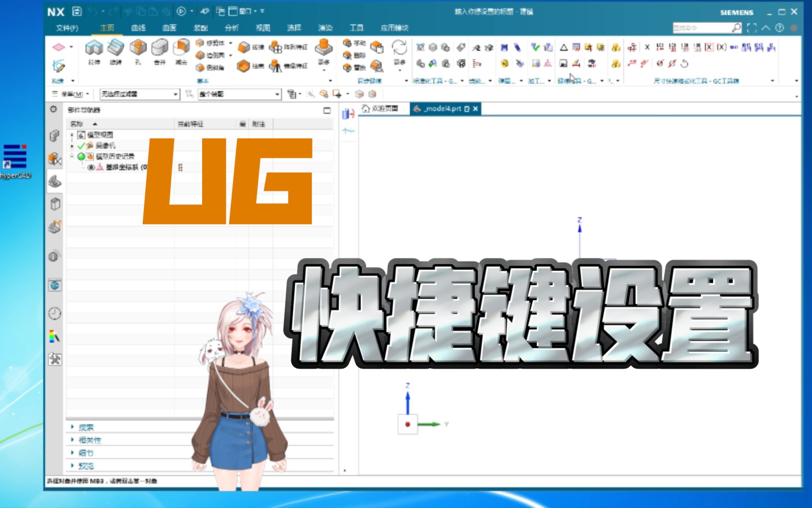This screenshot has height=508, width=812.
Task: Toggle visibility eye of 基准坐标系
Action: [x=91, y=167]
